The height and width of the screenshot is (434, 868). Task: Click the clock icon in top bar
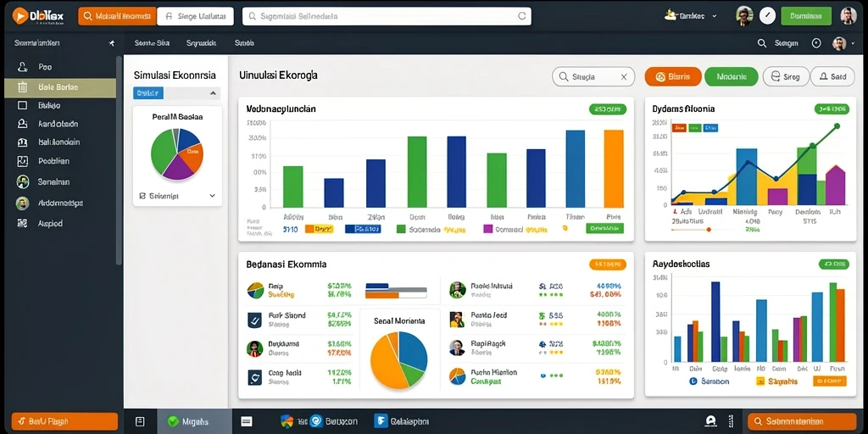pyautogui.click(x=767, y=16)
